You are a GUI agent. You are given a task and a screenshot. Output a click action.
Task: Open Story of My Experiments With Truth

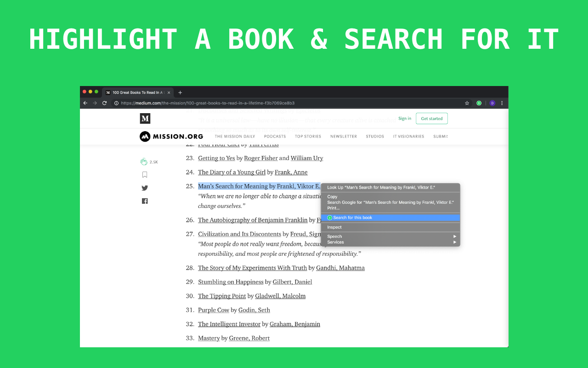coord(252,268)
